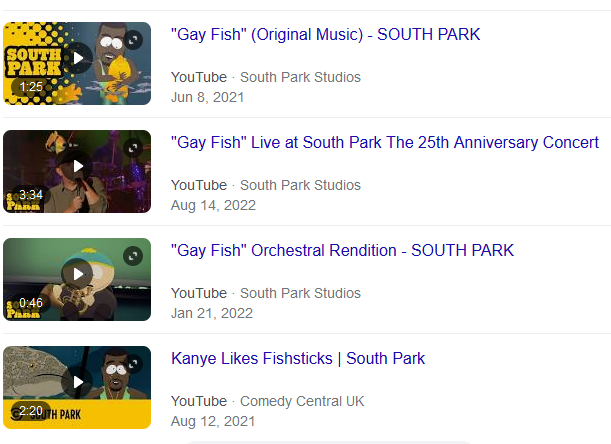Click preview icon on 25th Anniversary thumbnail
The image size is (611, 444).
tap(134, 147)
